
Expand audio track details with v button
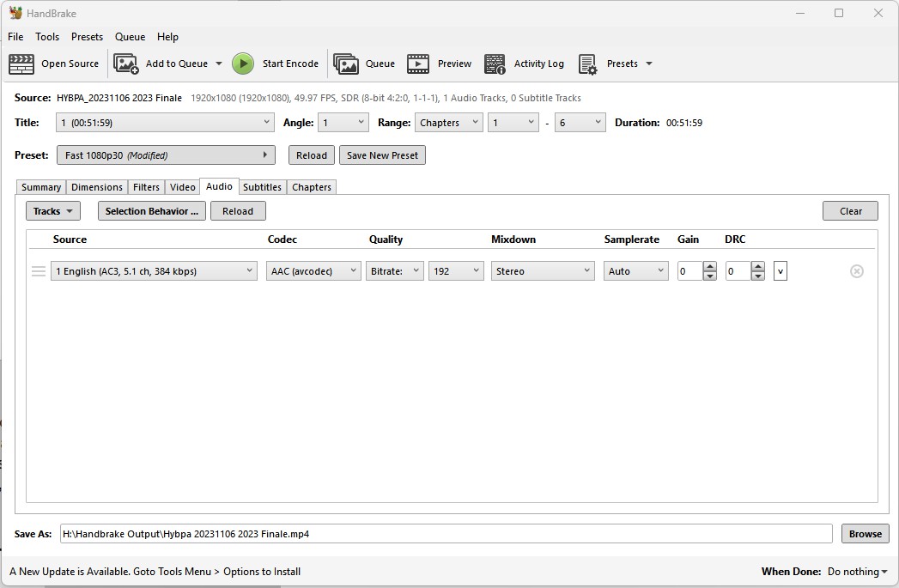pyautogui.click(x=780, y=271)
